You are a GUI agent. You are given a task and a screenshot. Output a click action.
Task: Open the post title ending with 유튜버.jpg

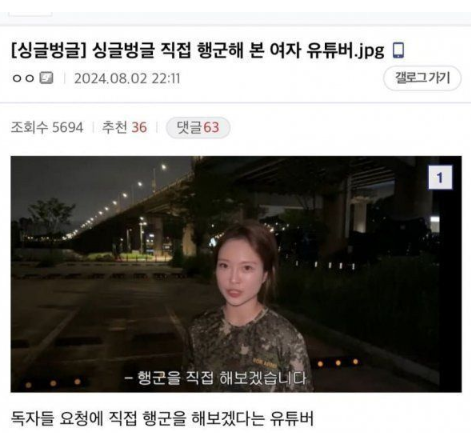point(198,50)
